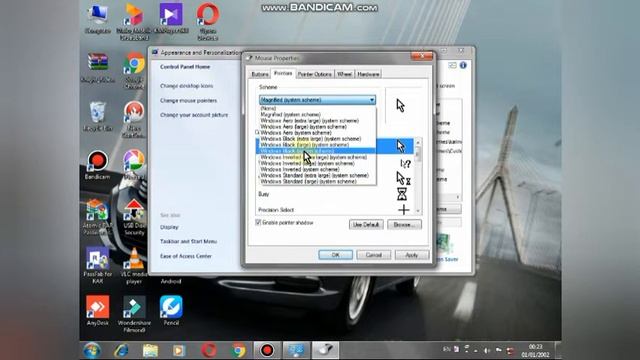
Task: Choose (None) from the scheme list
Action: (318, 109)
